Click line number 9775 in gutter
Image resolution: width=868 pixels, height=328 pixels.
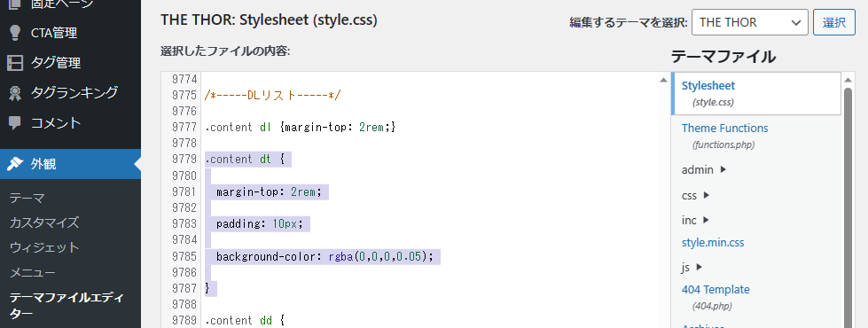185,95
